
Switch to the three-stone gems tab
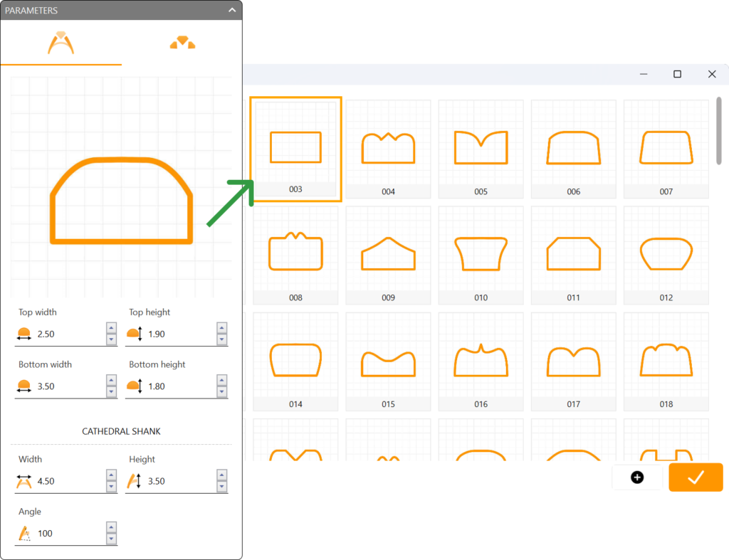click(x=182, y=43)
